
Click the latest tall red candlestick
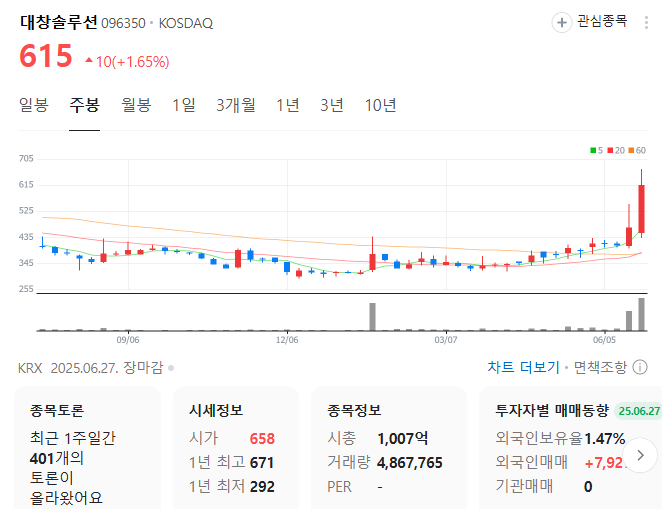tap(641, 208)
